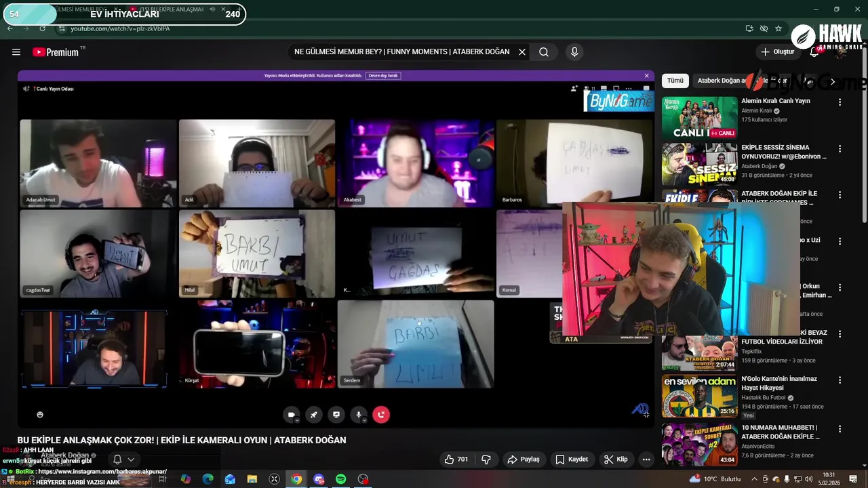Screen dimensions: 868x488
Task: Open Chrome from the taskbar
Action: 297,479
